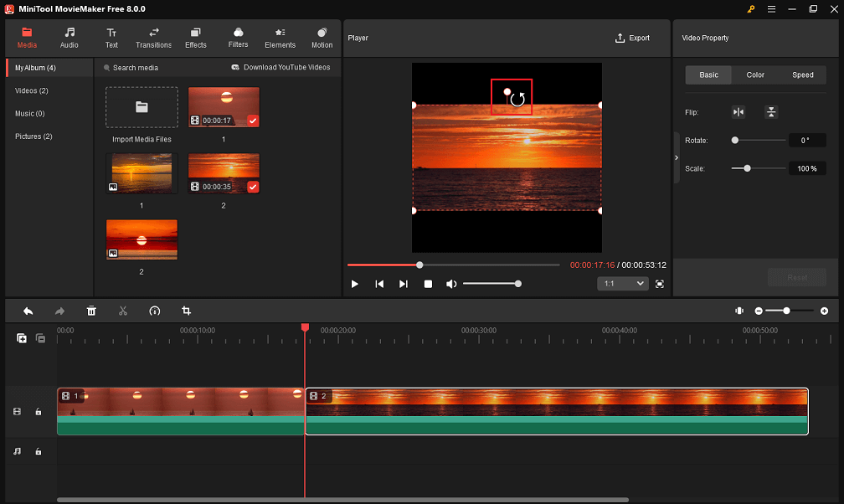Zoom in the timeline

pyautogui.click(x=824, y=311)
